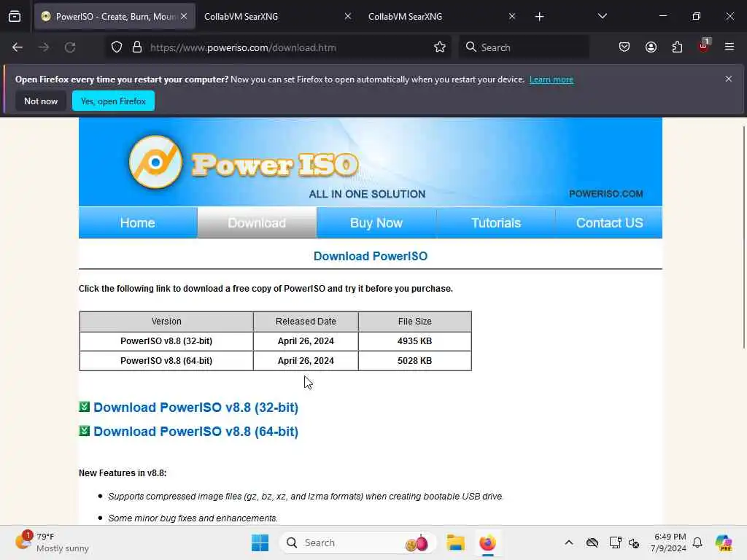
Task: Click the network status tray icon
Action: point(615,542)
